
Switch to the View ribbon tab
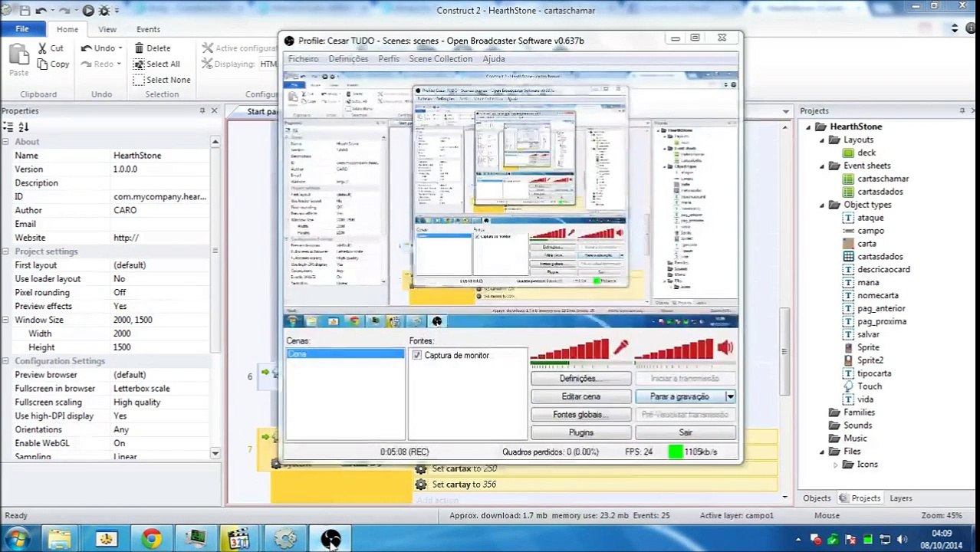107,29
